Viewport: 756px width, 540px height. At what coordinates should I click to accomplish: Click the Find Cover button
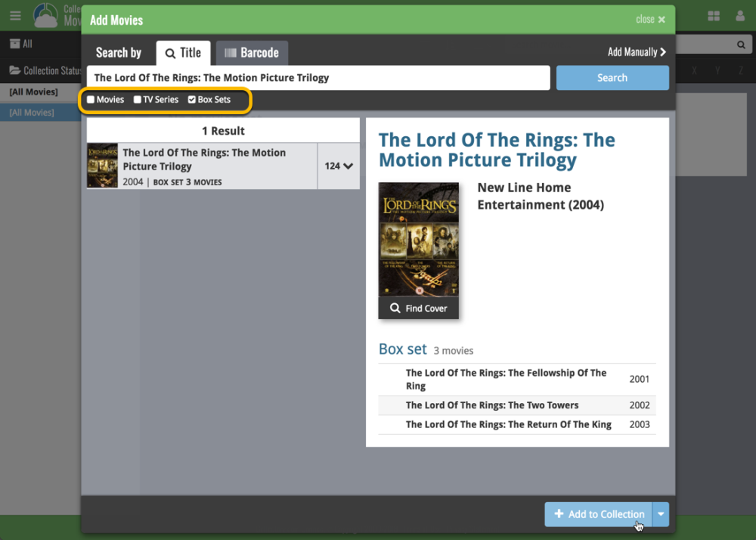click(419, 308)
